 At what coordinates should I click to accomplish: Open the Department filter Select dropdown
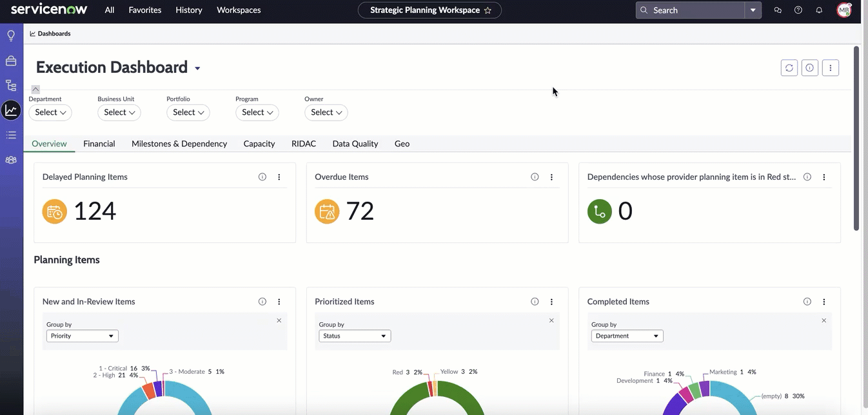click(50, 112)
